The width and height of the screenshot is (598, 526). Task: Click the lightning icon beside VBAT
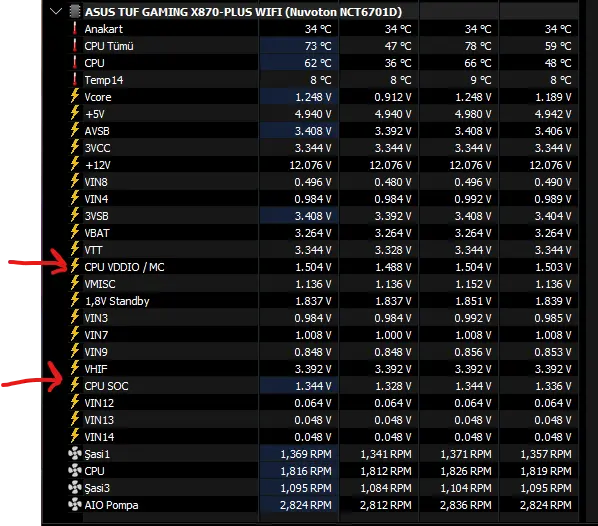coord(75,233)
